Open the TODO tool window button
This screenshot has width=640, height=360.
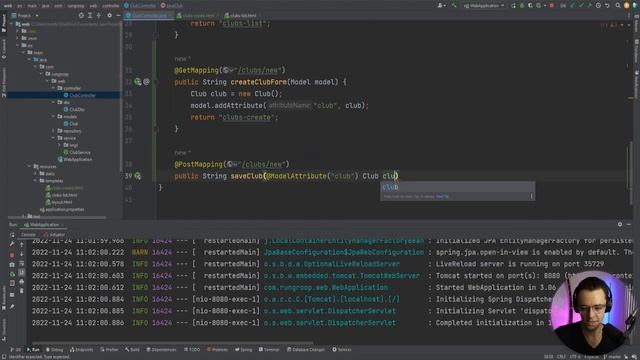click(x=192, y=350)
